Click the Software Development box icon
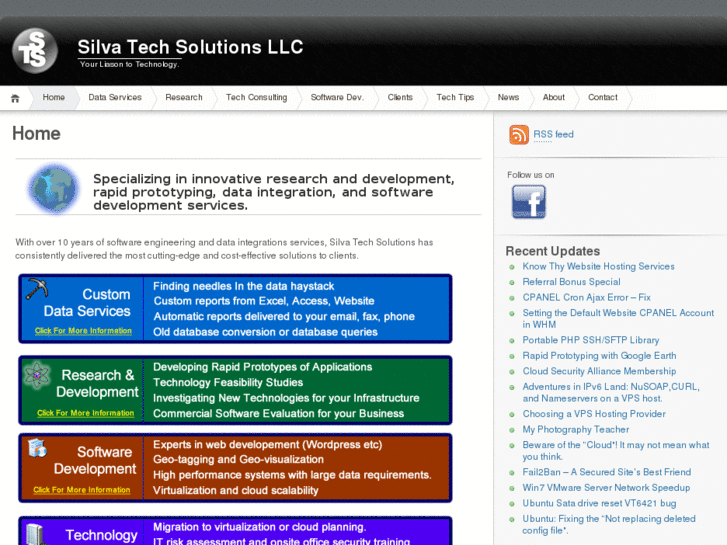727x545 pixels. point(37,448)
